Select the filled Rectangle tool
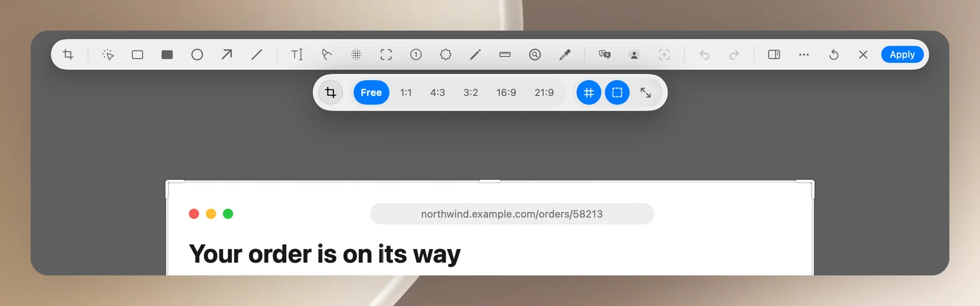980x306 pixels. (x=167, y=54)
